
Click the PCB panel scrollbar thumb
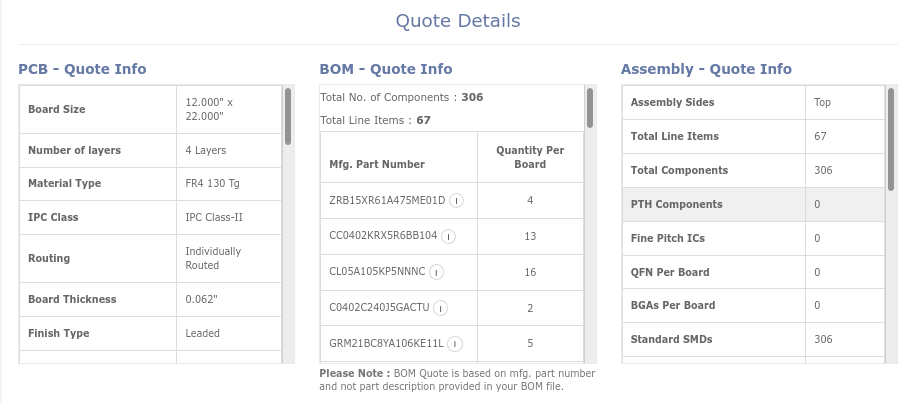point(288,116)
